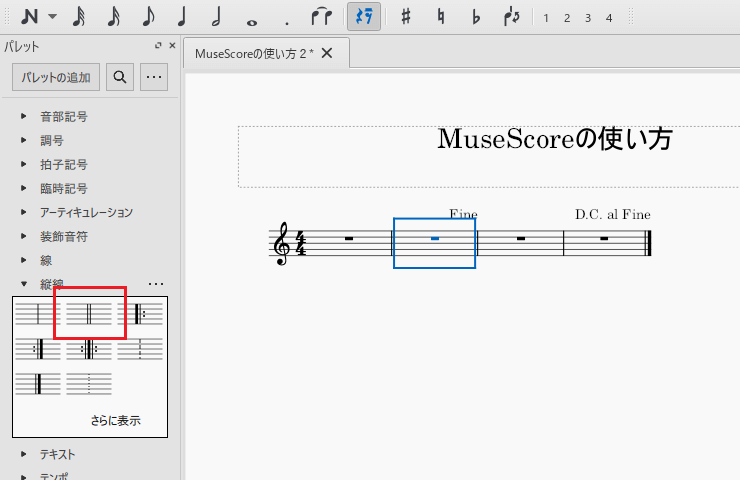Select start repeat barline
Image resolution: width=740 pixels, height=480 pixels.
(140, 314)
